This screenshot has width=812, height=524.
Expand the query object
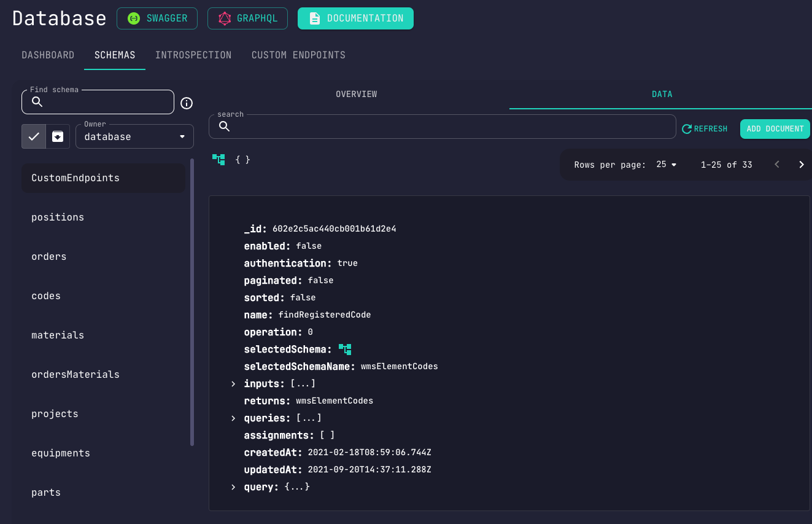pos(233,487)
